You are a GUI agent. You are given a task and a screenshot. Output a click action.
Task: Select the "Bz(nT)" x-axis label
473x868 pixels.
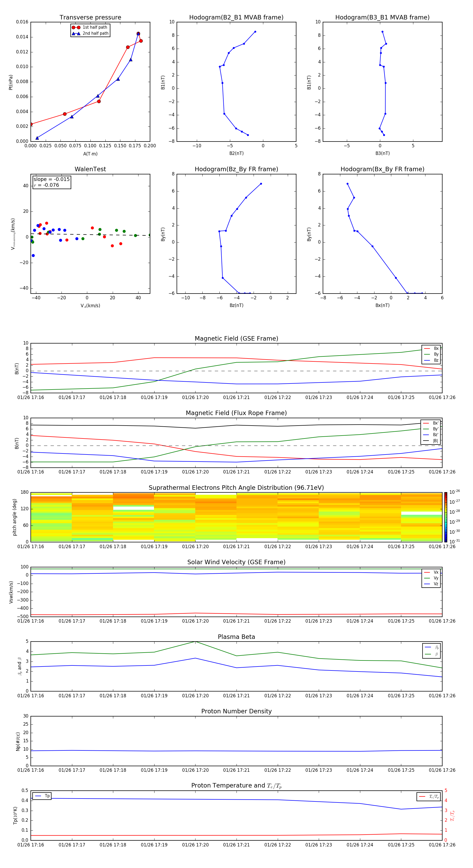[x=236, y=306]
